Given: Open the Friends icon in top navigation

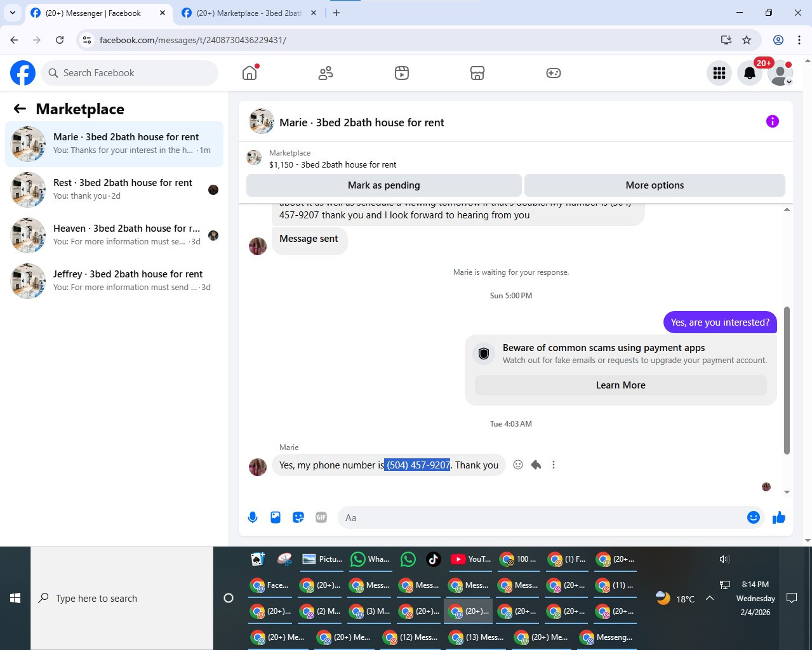Looking at the screenshot, I should [326, 73].
